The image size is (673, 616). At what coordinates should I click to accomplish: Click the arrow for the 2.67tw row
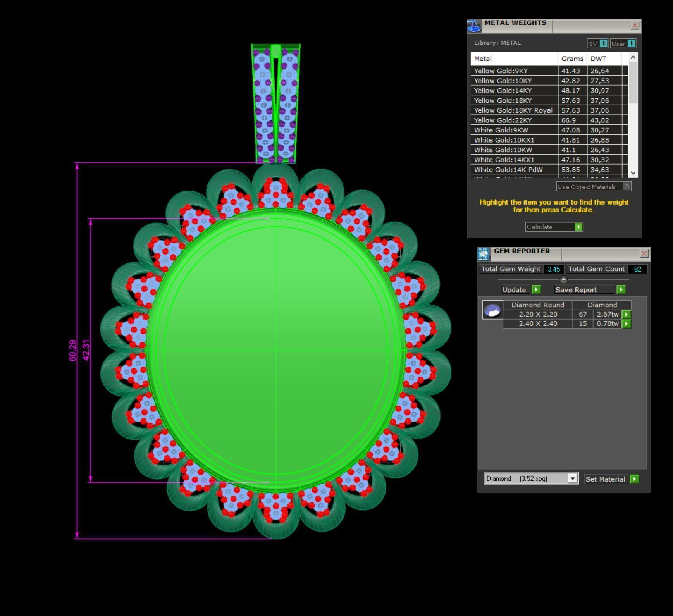click(x=627, y=315)
